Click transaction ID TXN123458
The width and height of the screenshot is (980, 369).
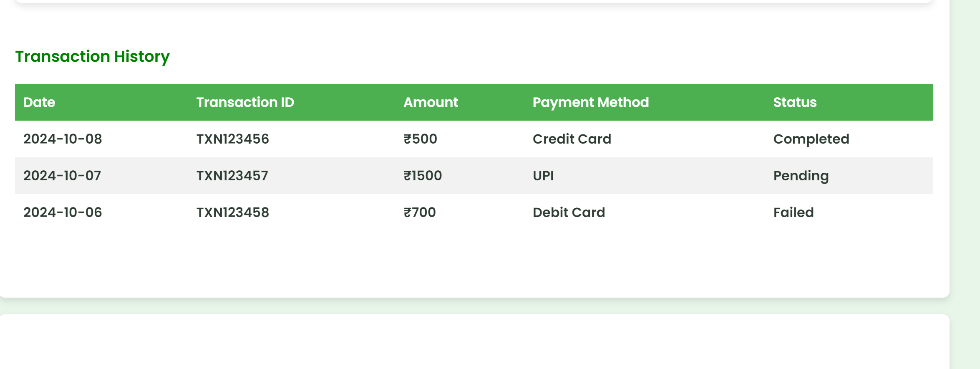233,212
